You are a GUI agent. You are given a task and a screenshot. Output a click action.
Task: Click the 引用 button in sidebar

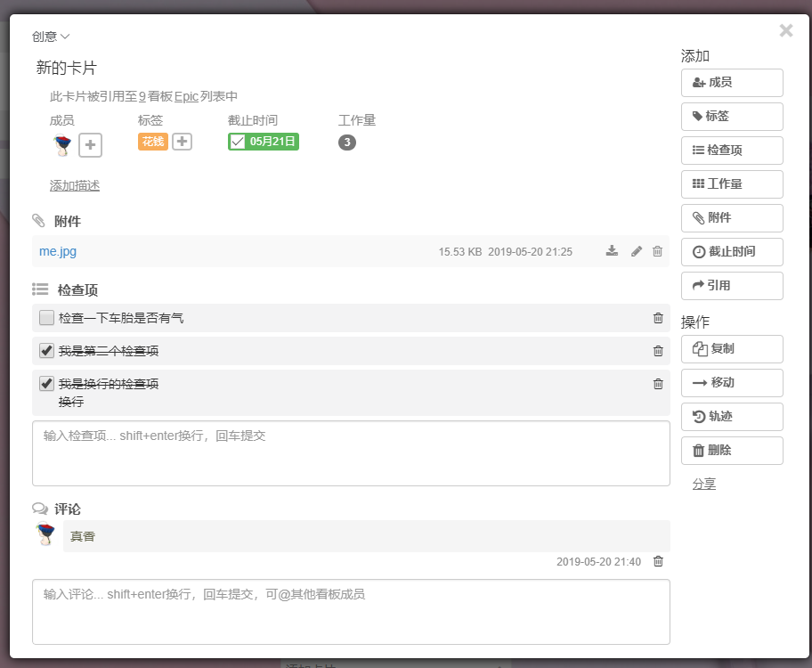(732, 286)
